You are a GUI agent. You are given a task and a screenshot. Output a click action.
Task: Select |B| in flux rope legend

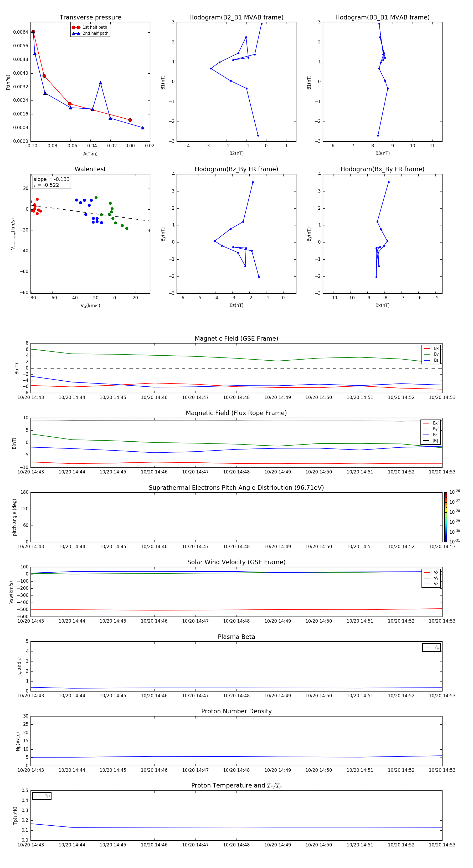pos(431,441)
